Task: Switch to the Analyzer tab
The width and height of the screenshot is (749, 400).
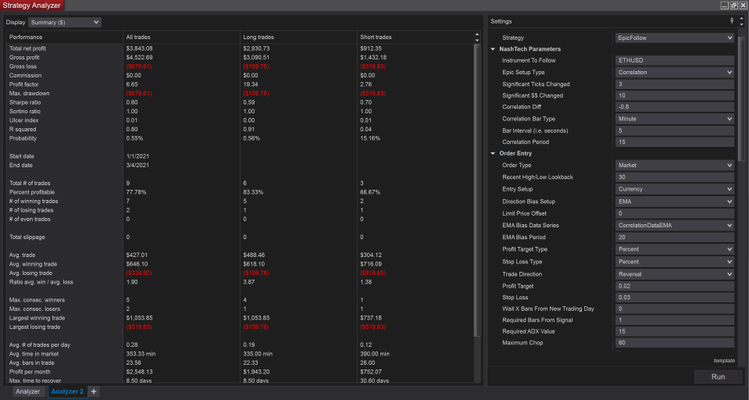Action: (x=27, y=392)
